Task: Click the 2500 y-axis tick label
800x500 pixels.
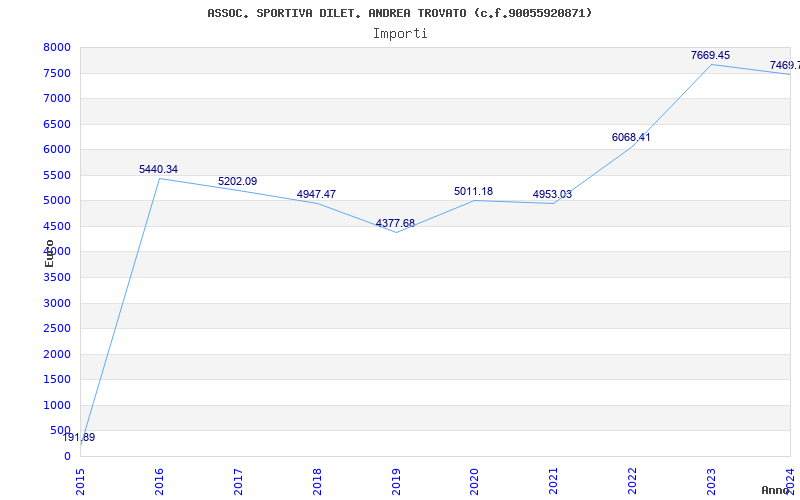Action: point(57,329)
